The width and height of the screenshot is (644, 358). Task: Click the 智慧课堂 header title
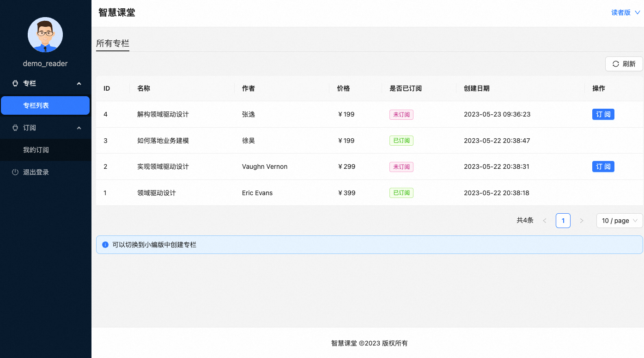click(117, 12)
